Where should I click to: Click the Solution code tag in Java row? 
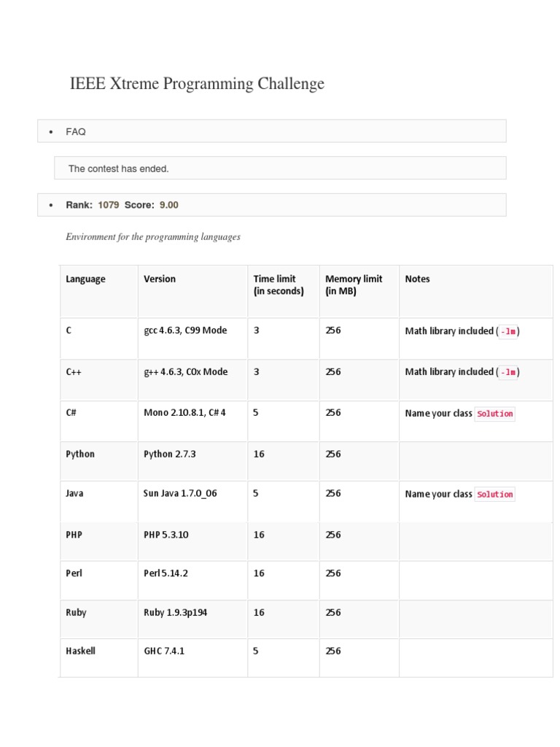click(494, 495)
